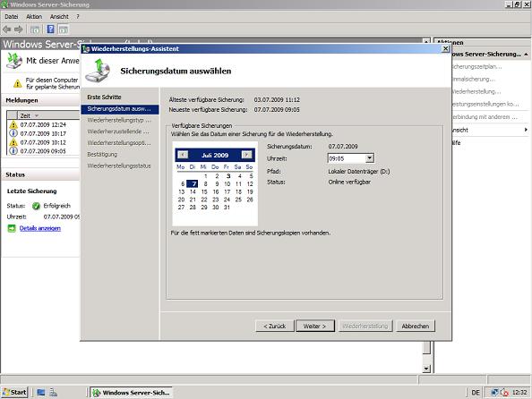This screenshot has width=532, height=399.
Task: Click the main pane scrollbar down arrow
Action: click(426, 369)
